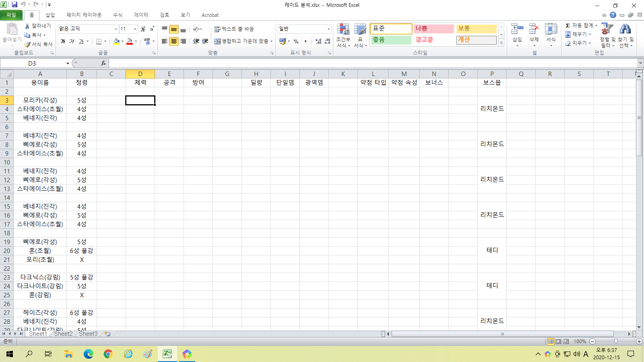
Task: Apply the 나쁨 cell style
Action: point(433,29)
